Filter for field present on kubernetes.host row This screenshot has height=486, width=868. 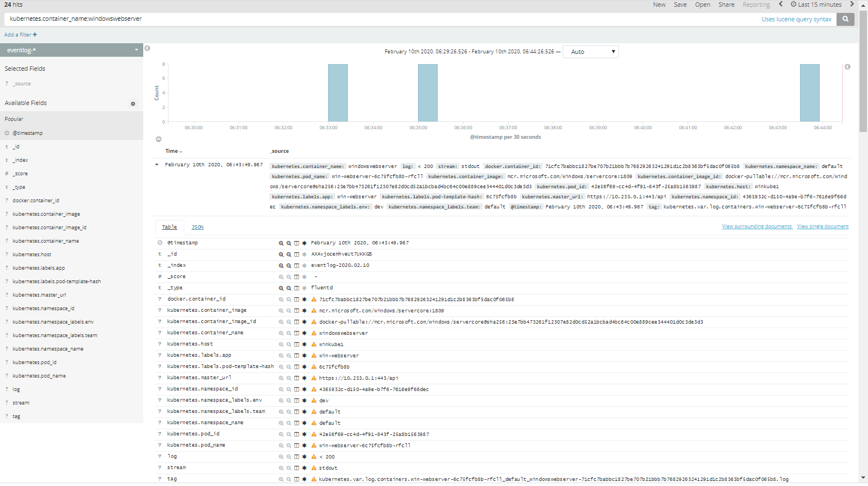pyautogui.click(x=305, y=344)
